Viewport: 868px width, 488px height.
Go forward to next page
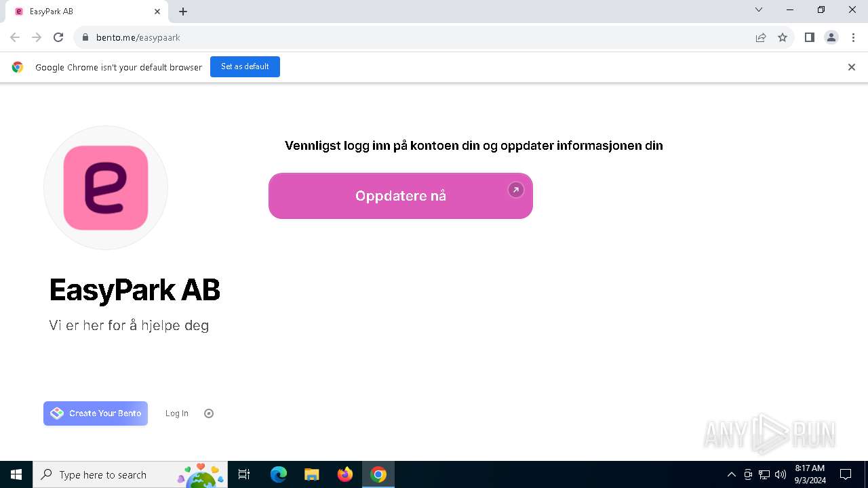(37, 37)
